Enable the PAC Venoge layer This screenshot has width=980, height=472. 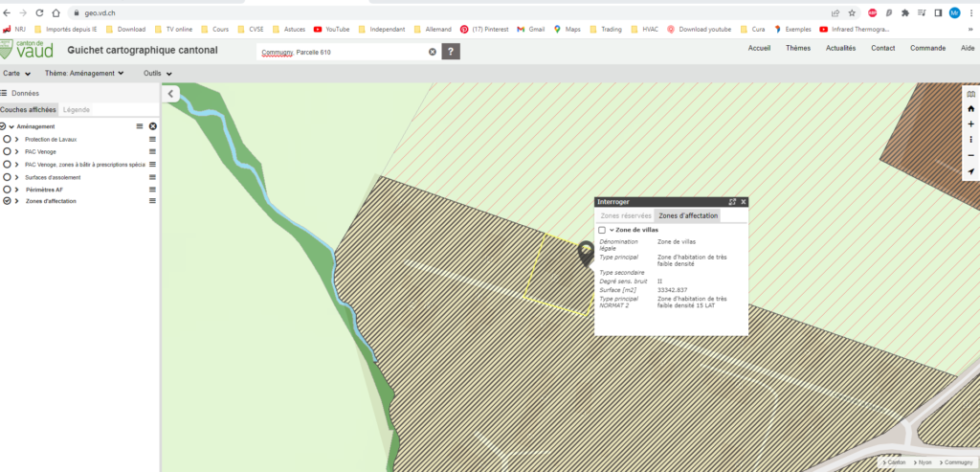(x=7, y=152)
